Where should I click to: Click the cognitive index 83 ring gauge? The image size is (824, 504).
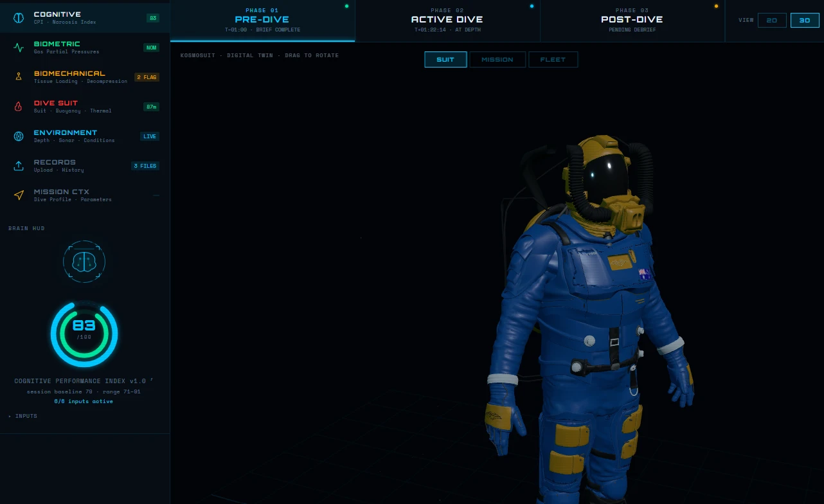pos(84,334)
